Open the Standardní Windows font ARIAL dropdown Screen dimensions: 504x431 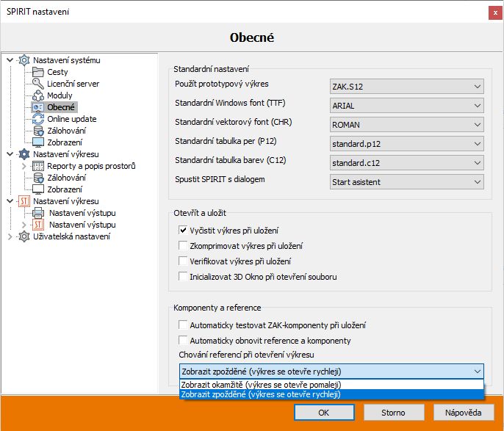[406, 105]
